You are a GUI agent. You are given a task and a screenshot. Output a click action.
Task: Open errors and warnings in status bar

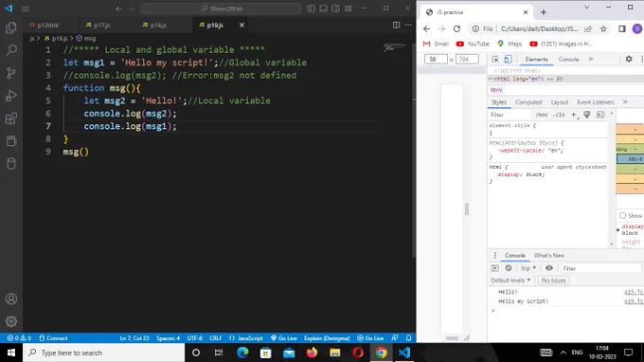pyautogui.click(x=19, y=338)
